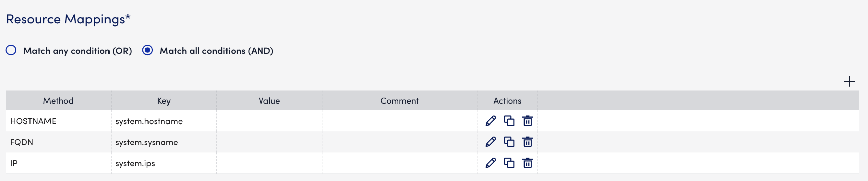
Task: Edit the IP mapping row
Action: pyautogui.click(x=490, y=163)
